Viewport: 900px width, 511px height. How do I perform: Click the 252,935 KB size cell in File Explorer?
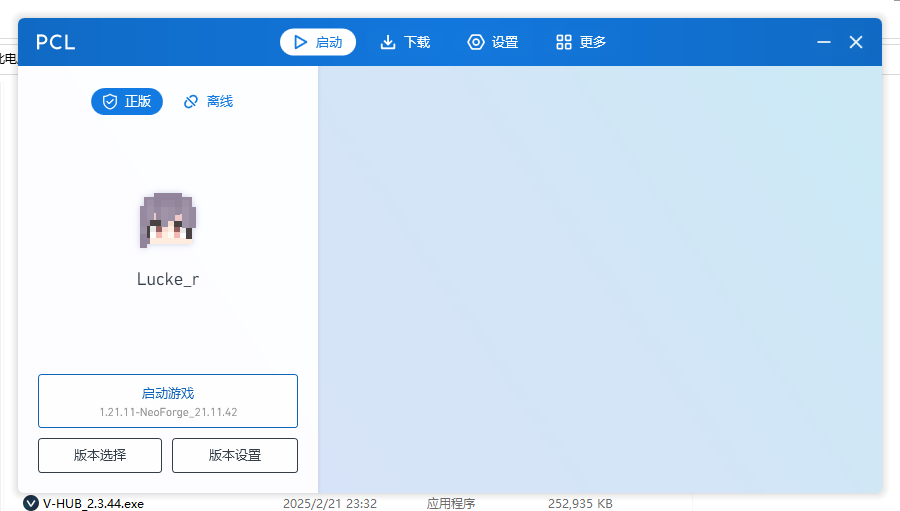tap(580, 504)
